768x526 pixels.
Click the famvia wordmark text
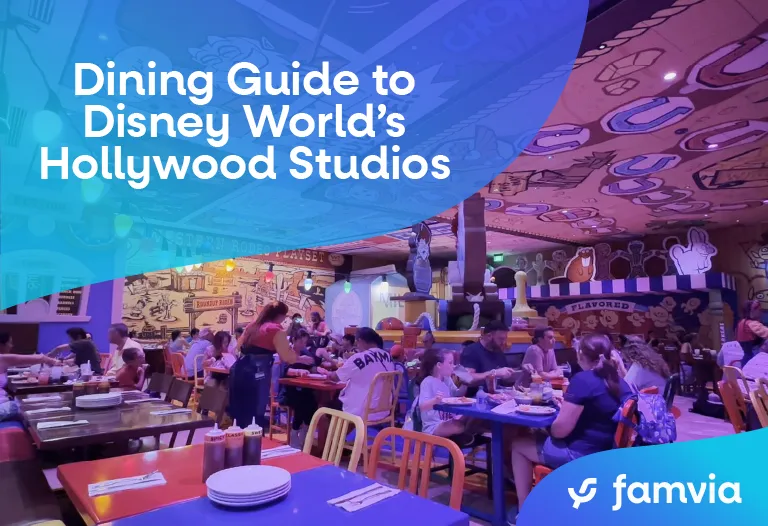click(677, 491)
